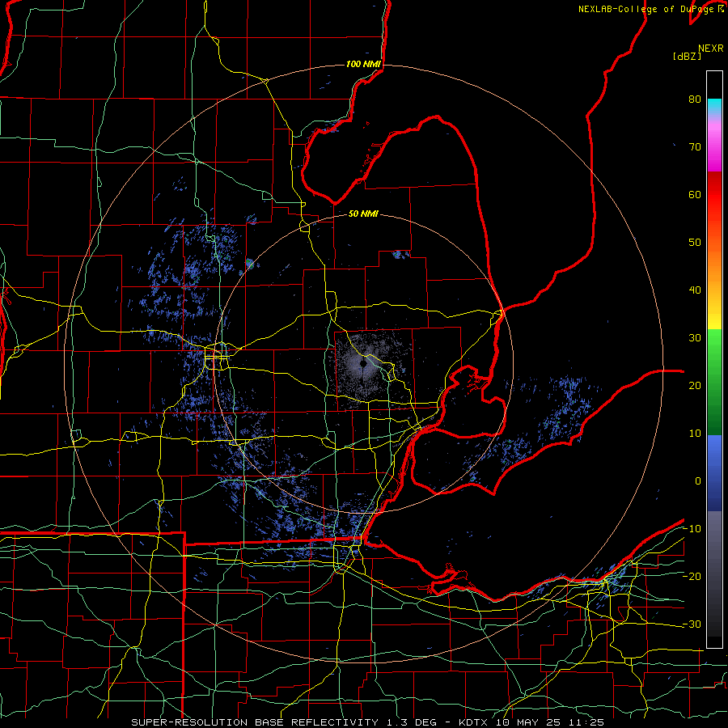
Task: Click the cyan segment of the color bar
Action: 714,106
